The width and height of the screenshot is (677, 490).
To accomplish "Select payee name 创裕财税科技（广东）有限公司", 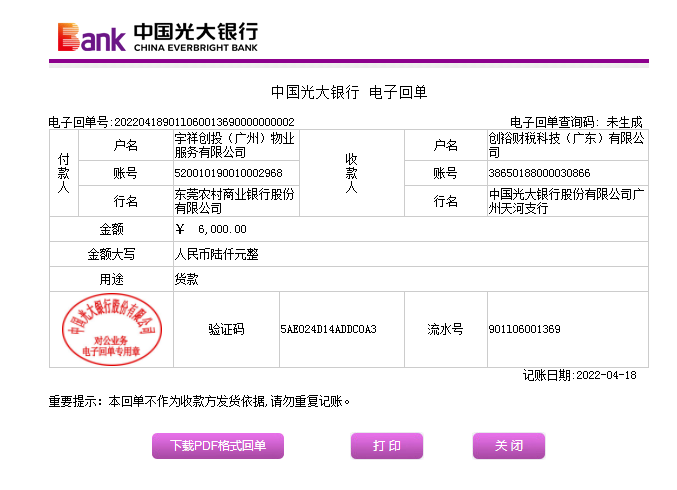I will (x=566, y=145).
